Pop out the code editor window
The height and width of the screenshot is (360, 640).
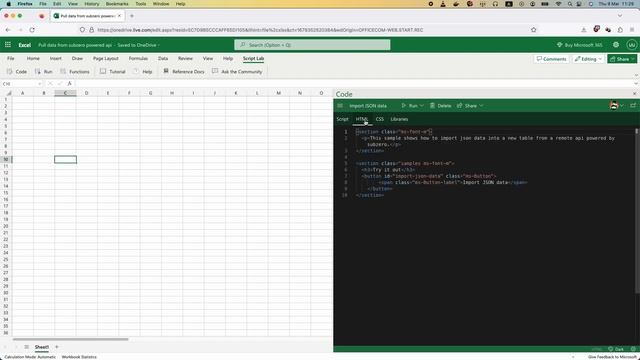pyautogui.click(x=633, y=105)
